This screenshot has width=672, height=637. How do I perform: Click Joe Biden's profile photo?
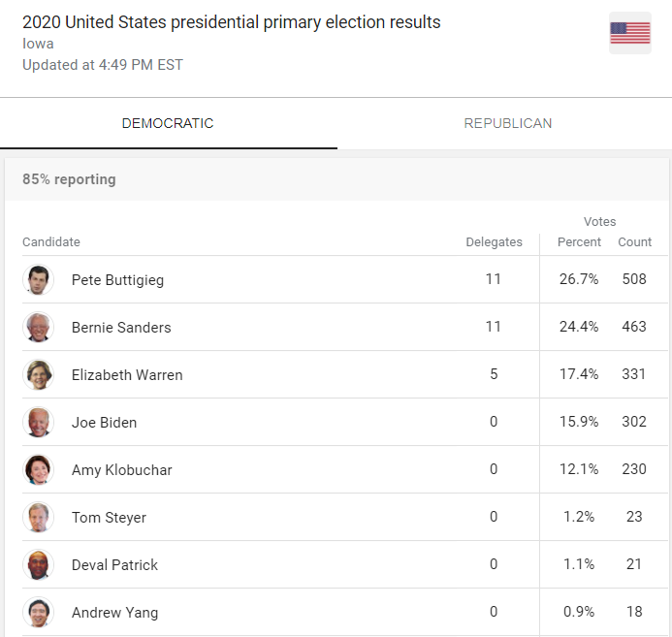click(x=38, y=422)
